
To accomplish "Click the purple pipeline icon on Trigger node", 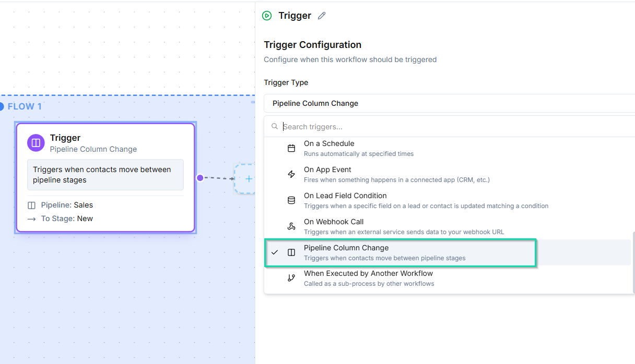I will tap(36, 142).
